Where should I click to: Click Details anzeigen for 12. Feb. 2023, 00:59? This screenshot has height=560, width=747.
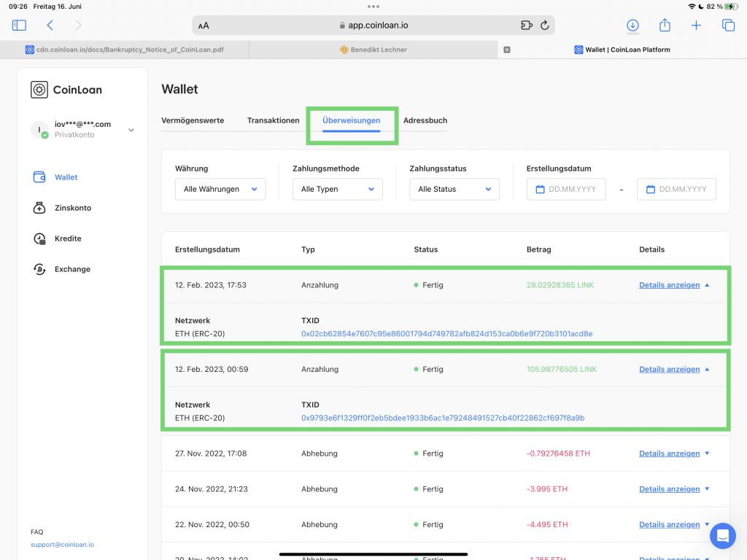(670, 370)
